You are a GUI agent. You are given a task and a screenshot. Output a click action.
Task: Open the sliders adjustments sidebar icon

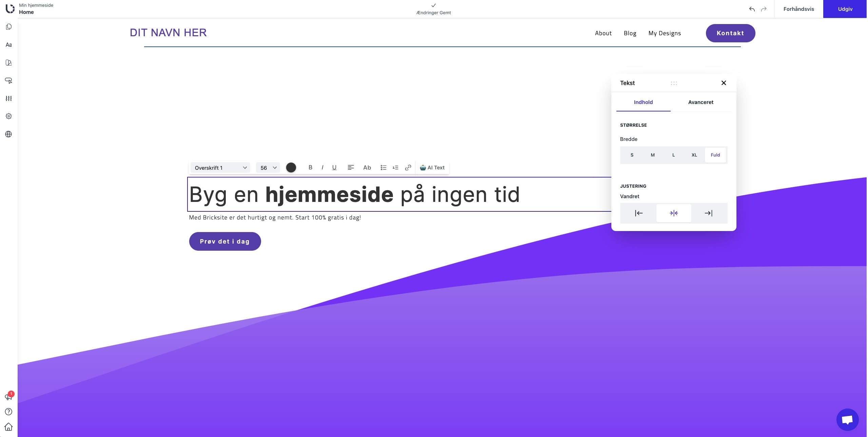[9, 99]
